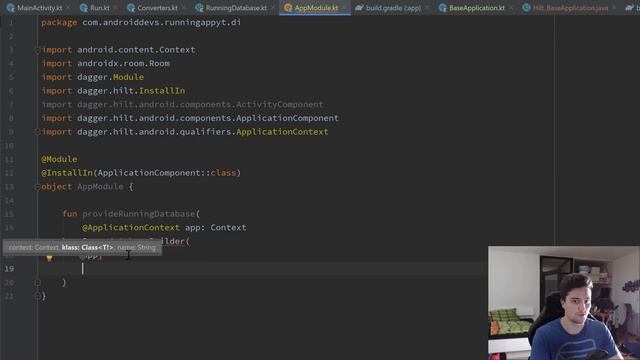
Task: Click line number 13 in the gutter
Action: click(9, 187)
